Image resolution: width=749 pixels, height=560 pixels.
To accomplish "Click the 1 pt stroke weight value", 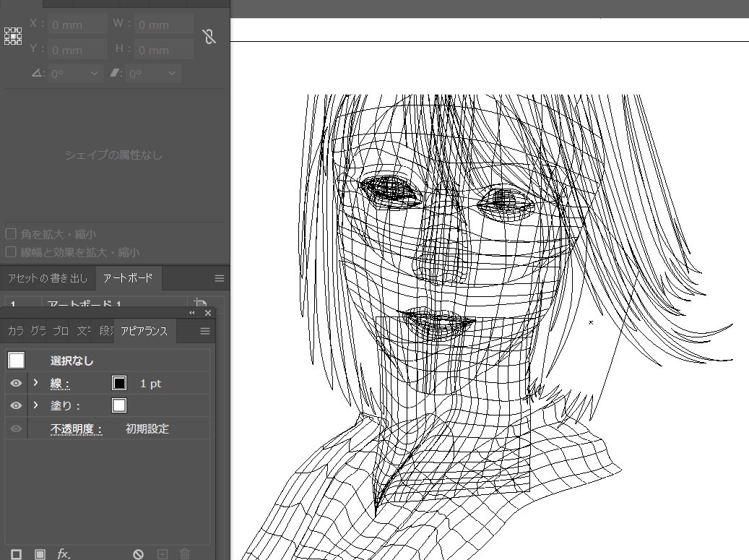I will pyautogui.click(x=150, y=384).
